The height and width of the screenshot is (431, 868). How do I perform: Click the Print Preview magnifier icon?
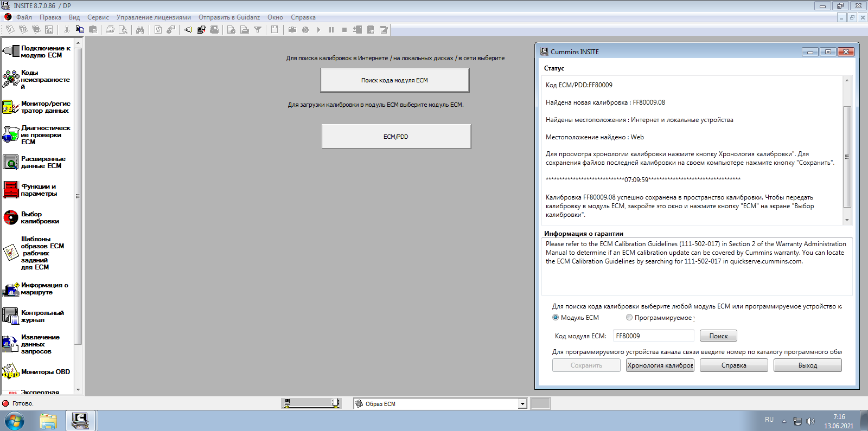pos(123,30)
